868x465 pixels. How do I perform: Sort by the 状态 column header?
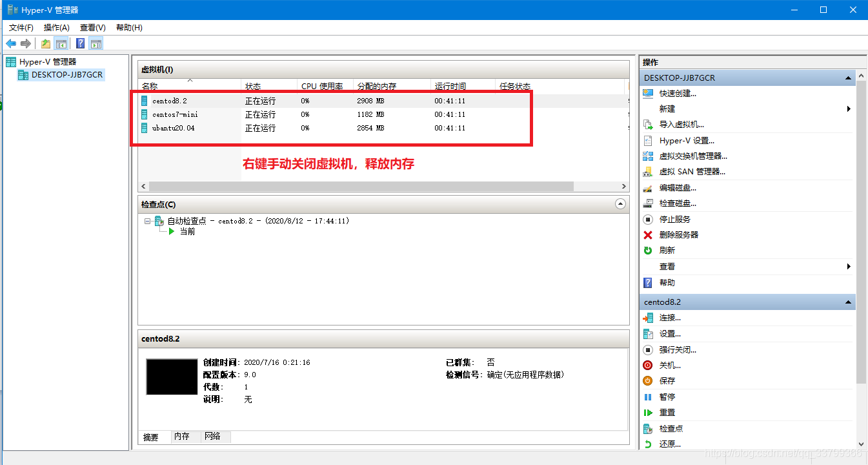click(270, 86)
